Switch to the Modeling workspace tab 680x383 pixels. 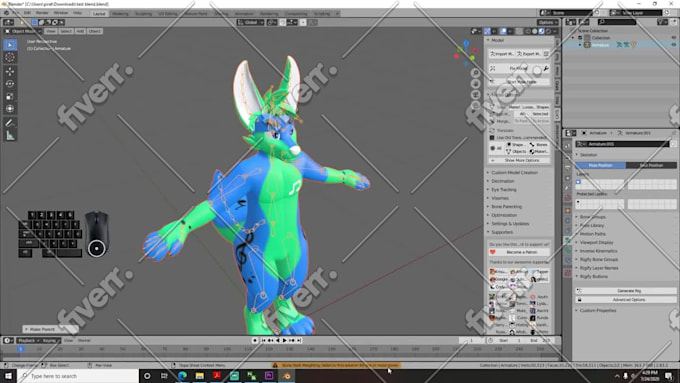pyautogui.click(x=120, y=13)
